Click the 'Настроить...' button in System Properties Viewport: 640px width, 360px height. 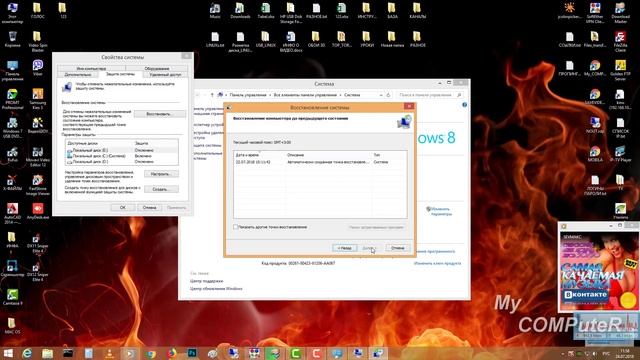tap(161, 174)
